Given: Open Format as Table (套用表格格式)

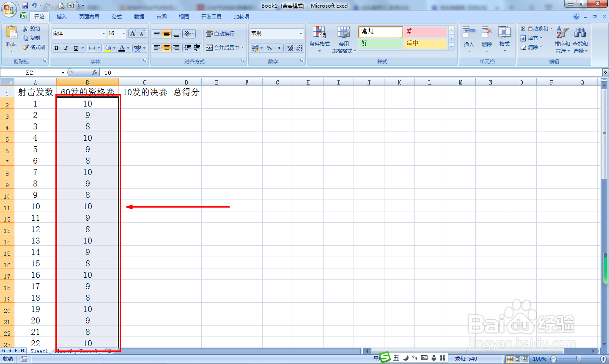Looking at the screenshot, I should point(344,40).
